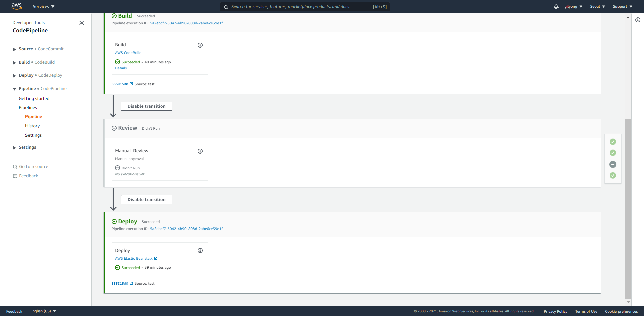The image size is (644, 316).
Task: Open the page info panel icon at top right
Action: click(638, 20)
